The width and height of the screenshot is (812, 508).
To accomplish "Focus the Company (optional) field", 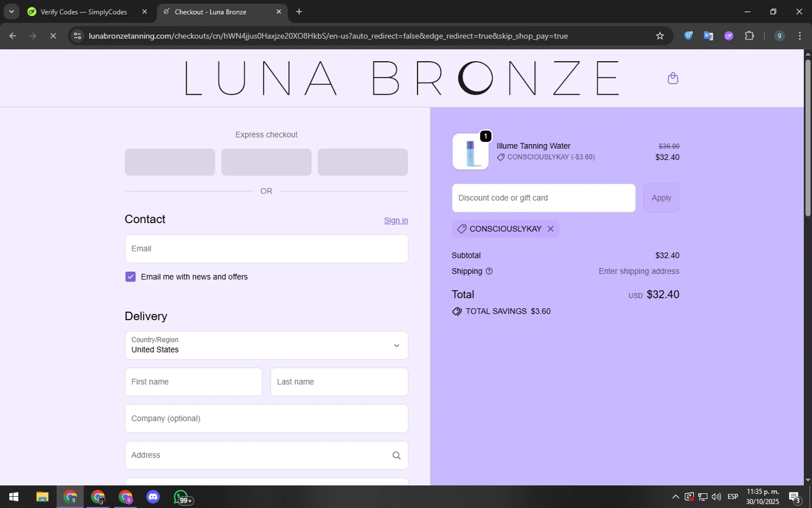I will coord(266,419).
